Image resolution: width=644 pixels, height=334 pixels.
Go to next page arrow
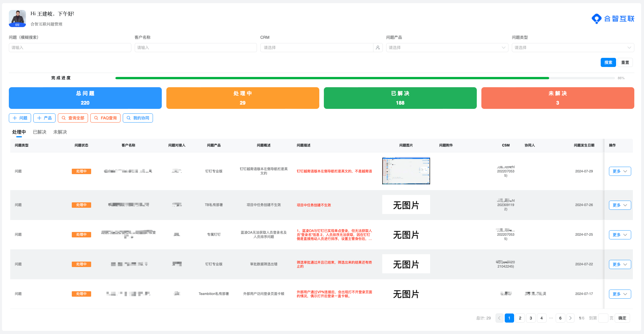tap(570, 318)
